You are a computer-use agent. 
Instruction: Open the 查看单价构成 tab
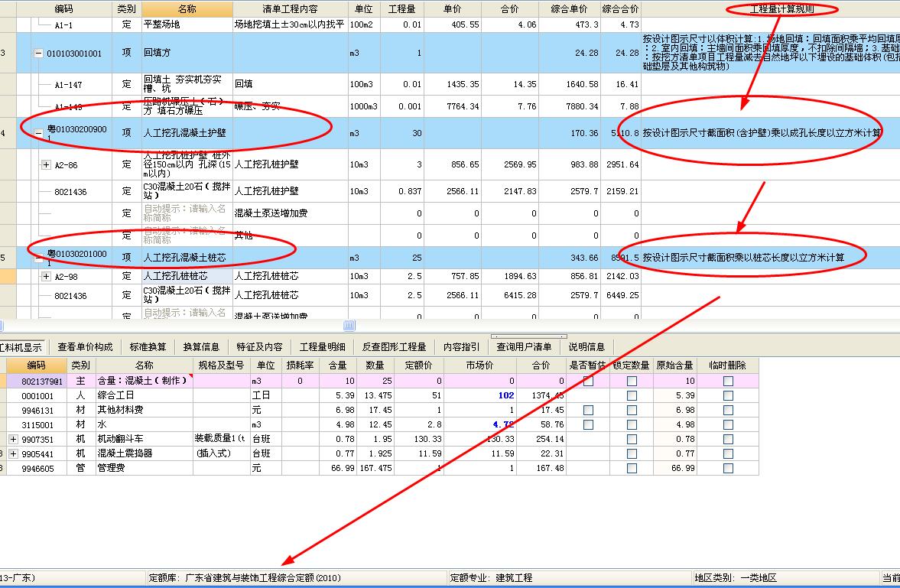pyautogui.click(x=85, y=347)
